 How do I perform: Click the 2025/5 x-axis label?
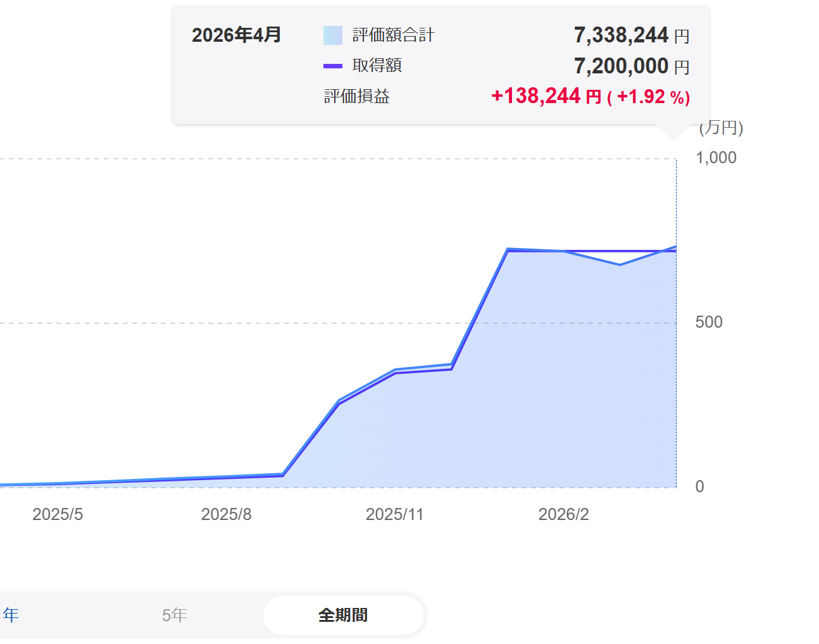[58, 514]
